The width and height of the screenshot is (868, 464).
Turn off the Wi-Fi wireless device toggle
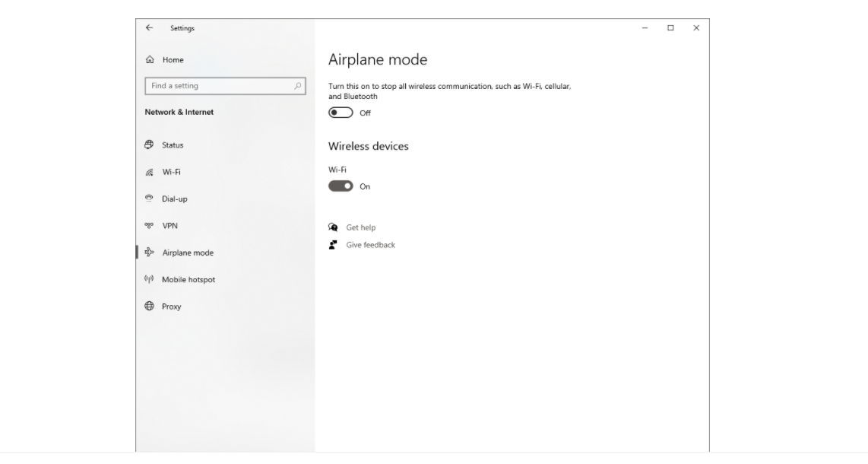(341, 186)
